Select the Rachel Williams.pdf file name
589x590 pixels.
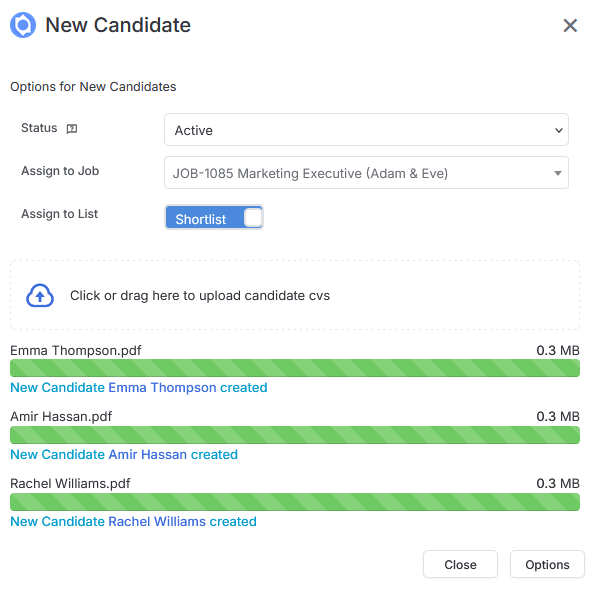(70, 484)
